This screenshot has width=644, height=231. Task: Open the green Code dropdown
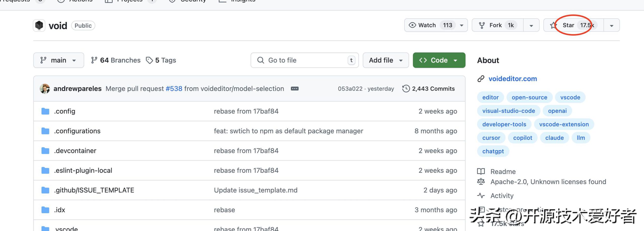[439, 60]
